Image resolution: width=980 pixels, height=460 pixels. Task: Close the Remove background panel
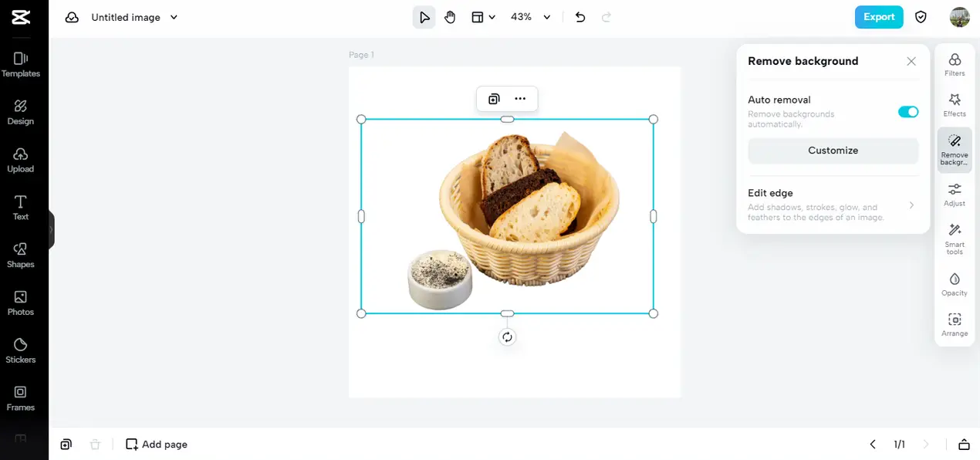[x=911, y=61]
